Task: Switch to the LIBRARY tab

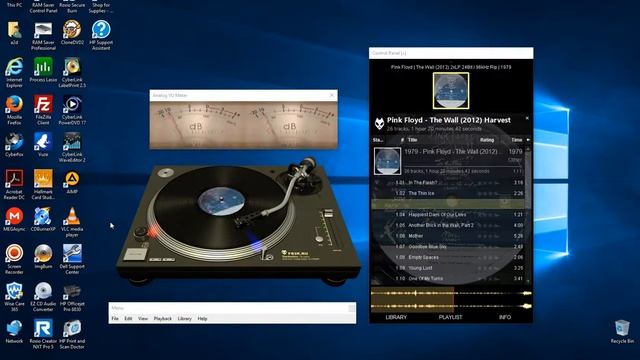Action: (396, 317)
